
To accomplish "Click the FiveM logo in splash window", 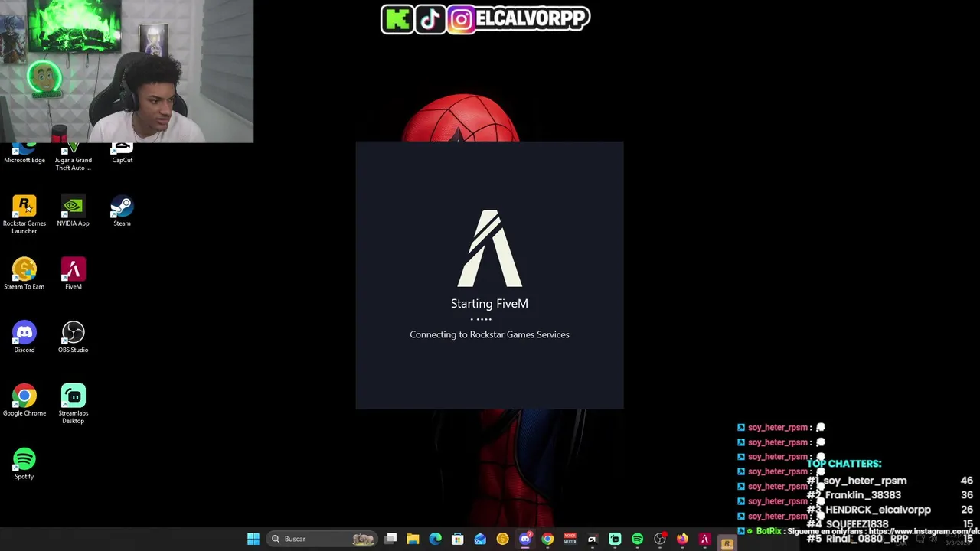I will (x=489, y=249).
